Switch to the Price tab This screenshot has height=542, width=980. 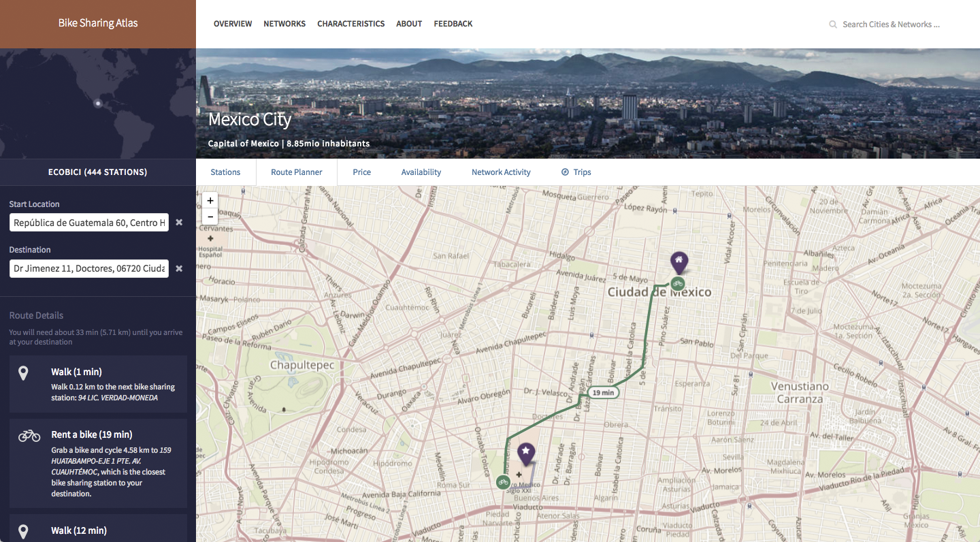pos(361,172)
